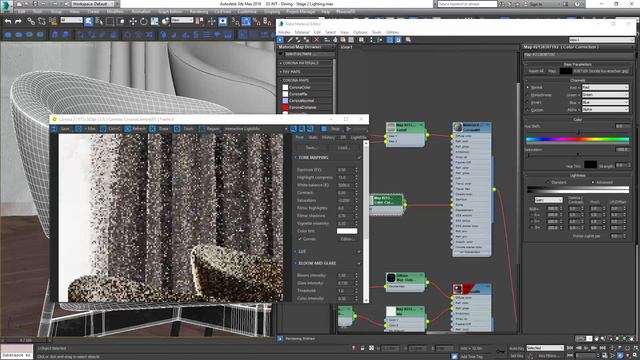
Task: Select the Advanced lightness radio button
Action: coord(593,182)
